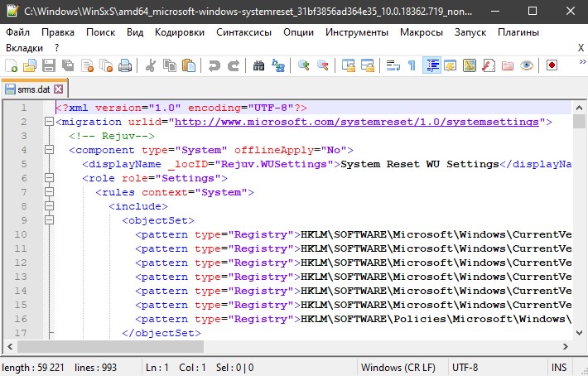
Task: Click the Close All documents toolbar icon
Action: [x=106, y=65]
